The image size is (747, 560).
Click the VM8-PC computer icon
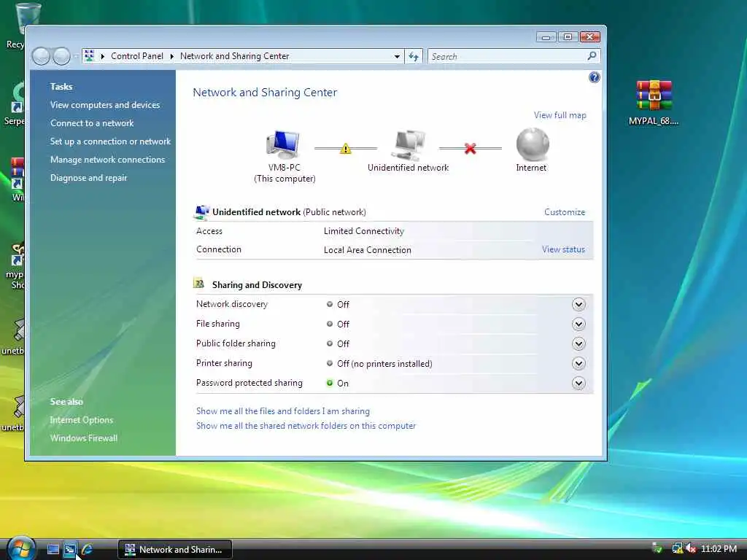click(284, 145)
